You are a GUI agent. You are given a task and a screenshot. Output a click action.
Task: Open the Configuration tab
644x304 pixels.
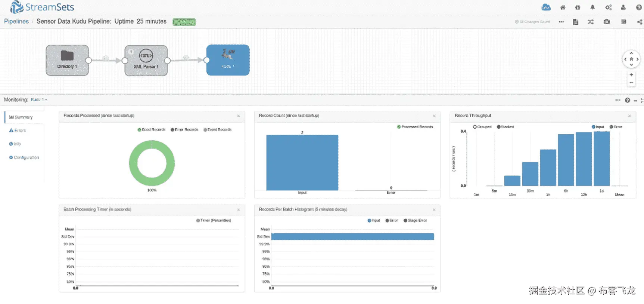24,157
